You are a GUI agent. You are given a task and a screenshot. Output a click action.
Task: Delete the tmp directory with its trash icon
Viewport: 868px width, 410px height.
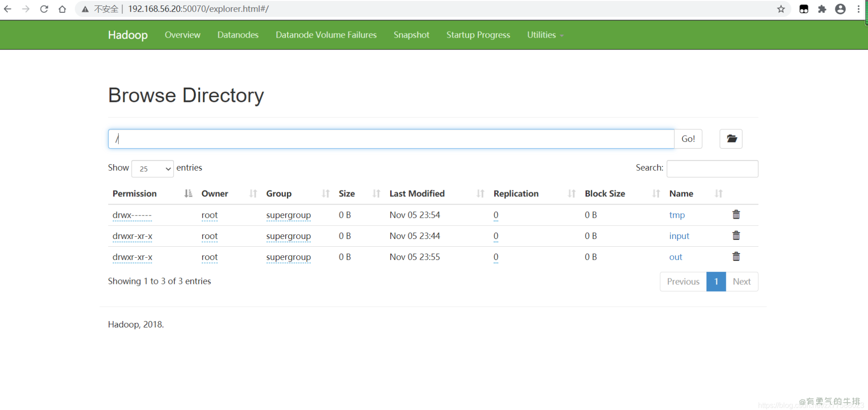pos(736,215)
